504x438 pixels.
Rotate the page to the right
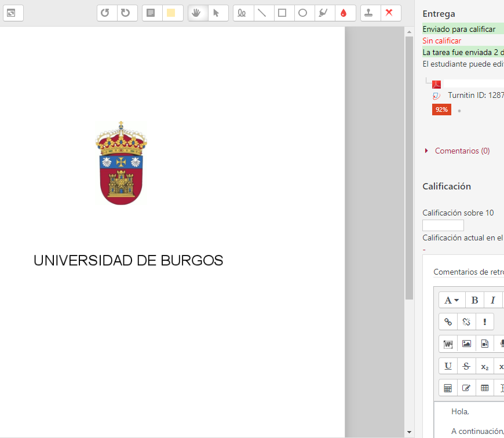127,13
